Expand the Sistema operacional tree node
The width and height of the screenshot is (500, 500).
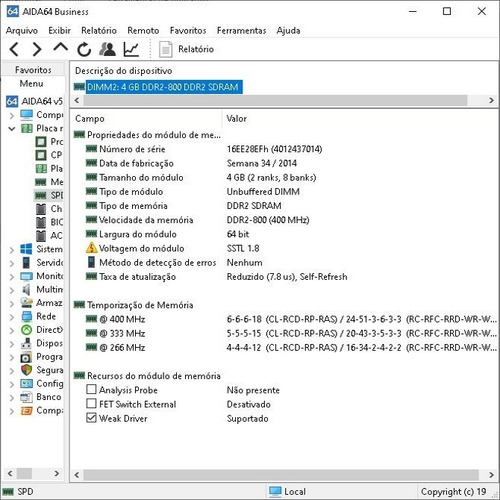(x=12, y=250)
